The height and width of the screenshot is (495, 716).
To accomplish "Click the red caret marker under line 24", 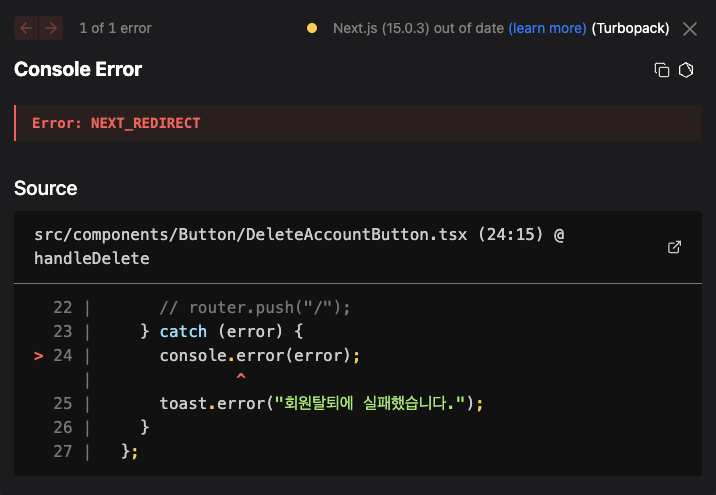I will tap(240, 377).
